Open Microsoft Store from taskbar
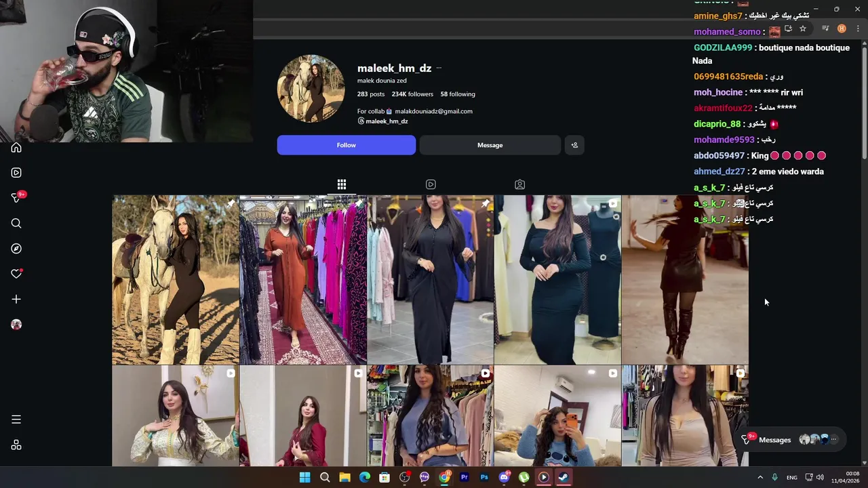Image resolution: width=868 pixels, height=488 pixels. [384, 477]
